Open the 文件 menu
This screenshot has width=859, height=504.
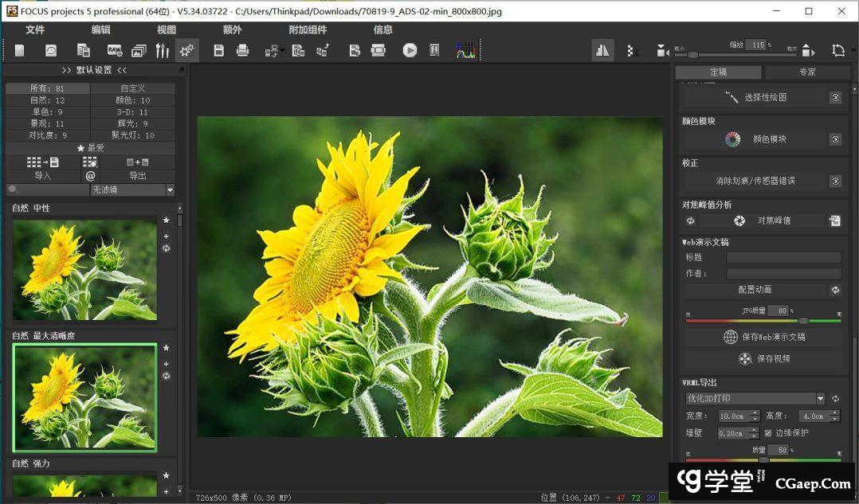click(35, 29)
